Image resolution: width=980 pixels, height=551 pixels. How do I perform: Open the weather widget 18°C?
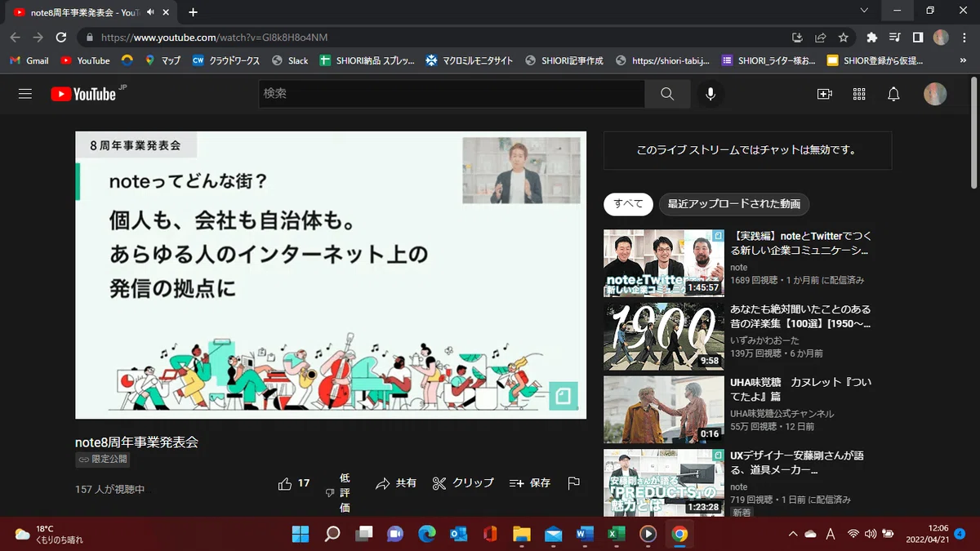(x=49, y=534)
